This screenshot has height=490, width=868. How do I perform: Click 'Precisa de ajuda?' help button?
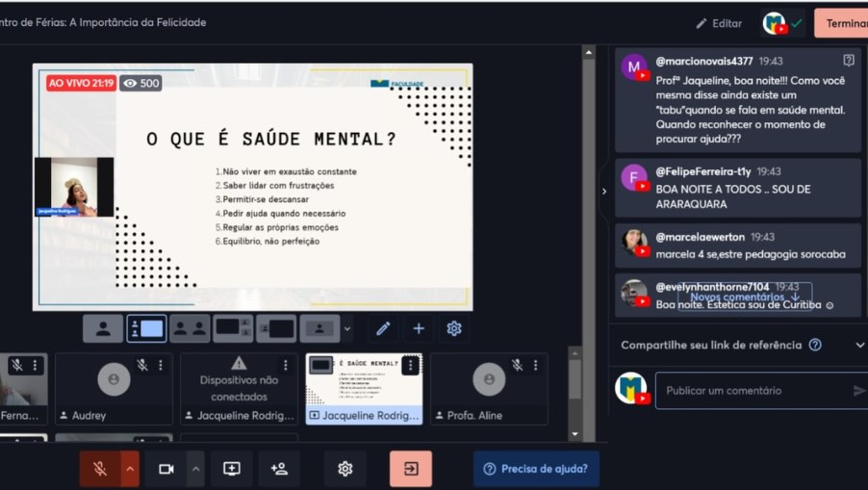(x=536, y=469)
